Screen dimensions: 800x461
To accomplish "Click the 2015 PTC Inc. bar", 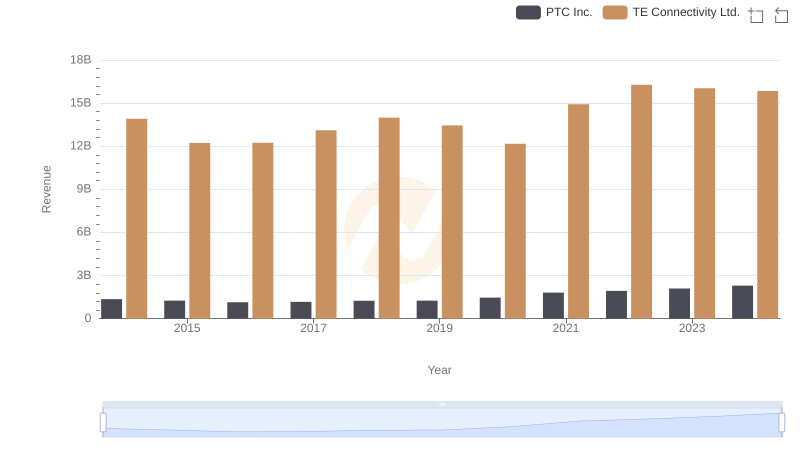I will coord(174,310).
